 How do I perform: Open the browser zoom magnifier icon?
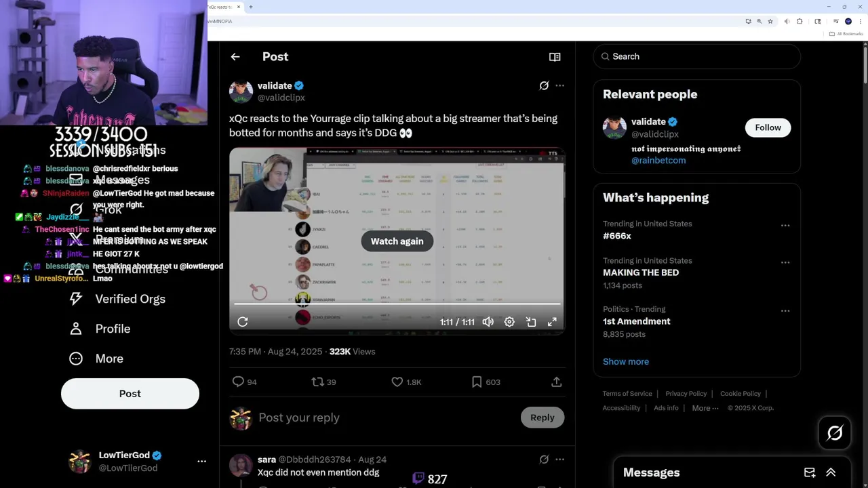tap(759, 21)
